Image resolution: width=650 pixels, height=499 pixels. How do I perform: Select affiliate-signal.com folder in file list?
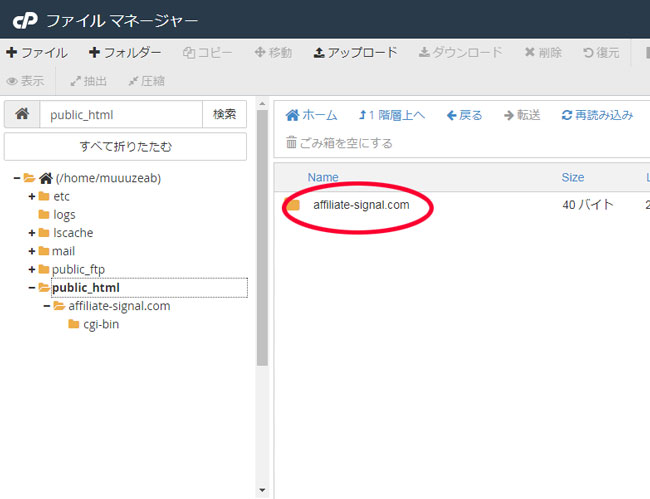[361, 205]
